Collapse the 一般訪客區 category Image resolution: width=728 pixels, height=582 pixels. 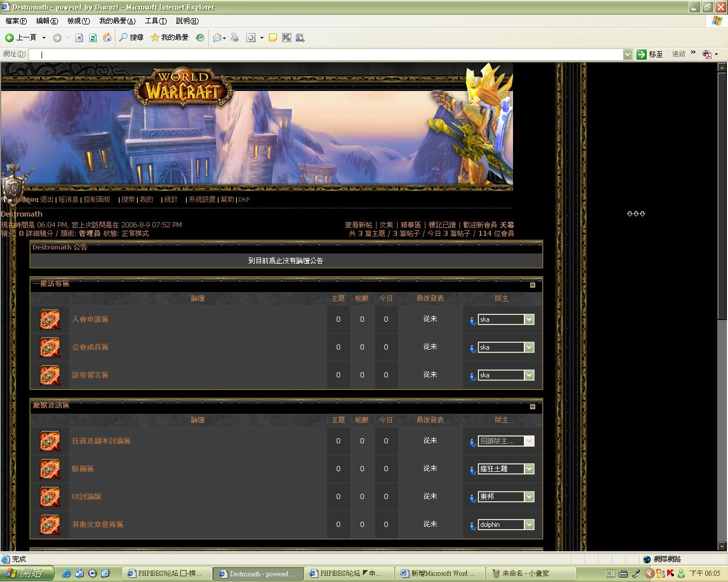pos(532,285)
